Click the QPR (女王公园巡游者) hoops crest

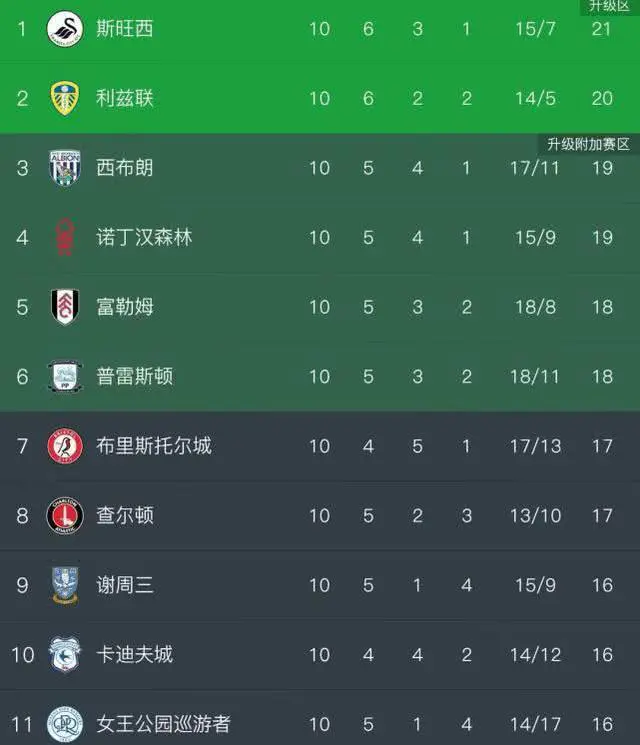[x=64, y=723]
